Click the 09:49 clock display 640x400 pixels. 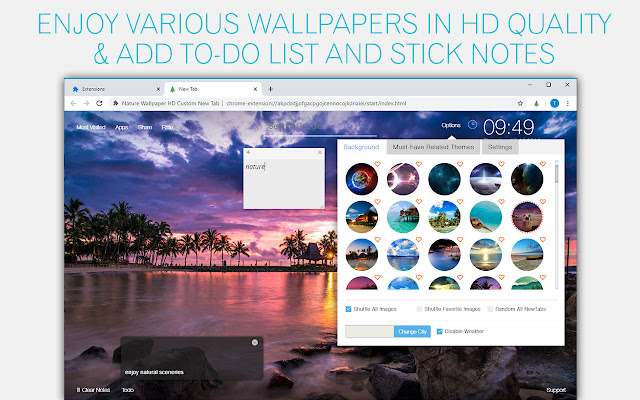click(x=509, y=127)
